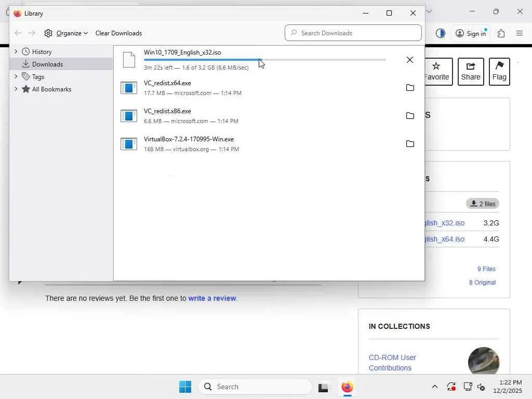This screenshot has height=399, width=532.
Task: Clear Downloads list
Action: click(x=118, y=33)
